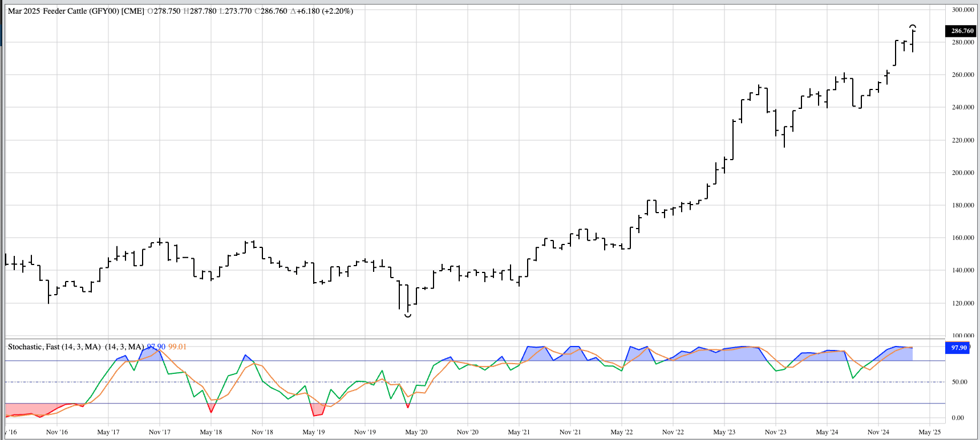
Task: Click the blue 97.90 stochastic value badge
Action: pyautogui.click(x=959, y=348)
